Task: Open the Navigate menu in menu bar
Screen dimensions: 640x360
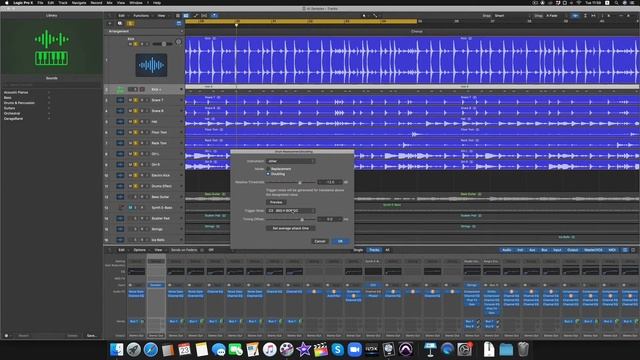Action: pos(79,3)
